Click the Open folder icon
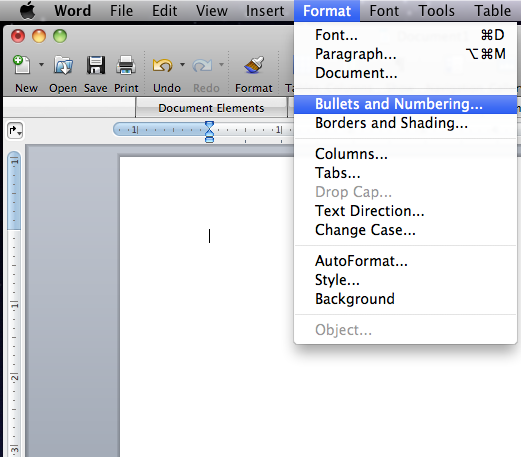This screenshot has height=457, width=521. 63,65
